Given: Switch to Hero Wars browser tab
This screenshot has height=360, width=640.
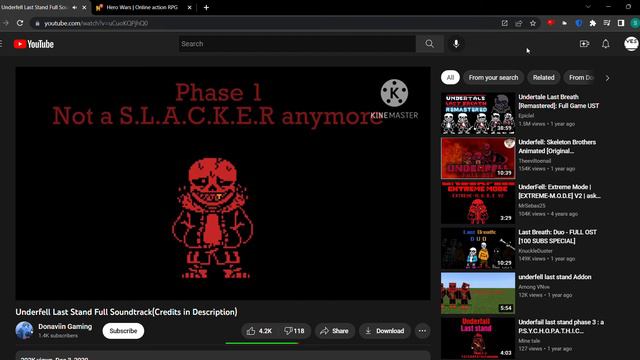Looking at the screenshot, I should coord(142,7).
